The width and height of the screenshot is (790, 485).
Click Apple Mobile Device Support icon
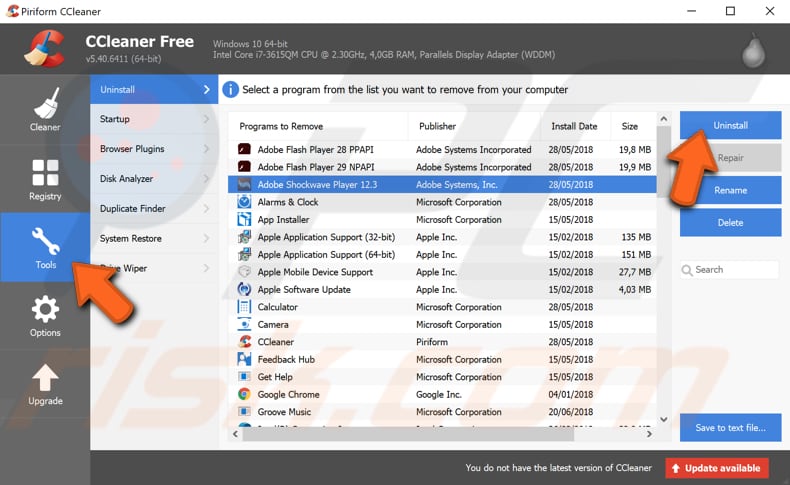click(244, 272)
